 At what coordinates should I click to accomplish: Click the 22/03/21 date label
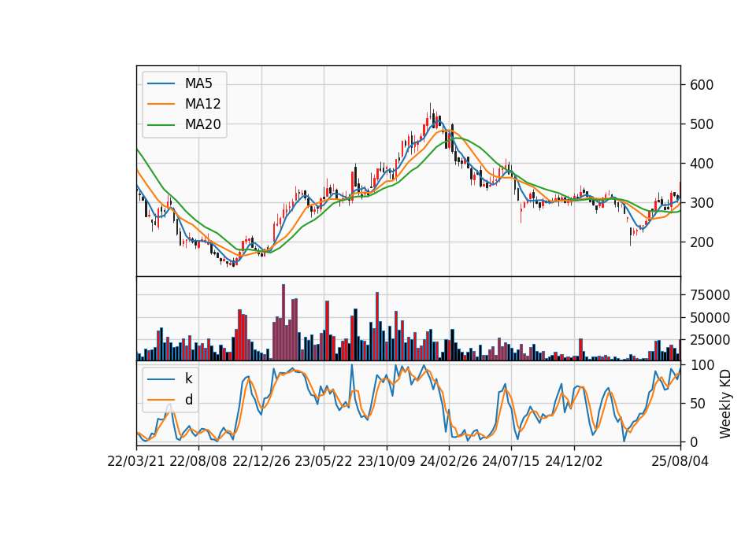[136, 462]
